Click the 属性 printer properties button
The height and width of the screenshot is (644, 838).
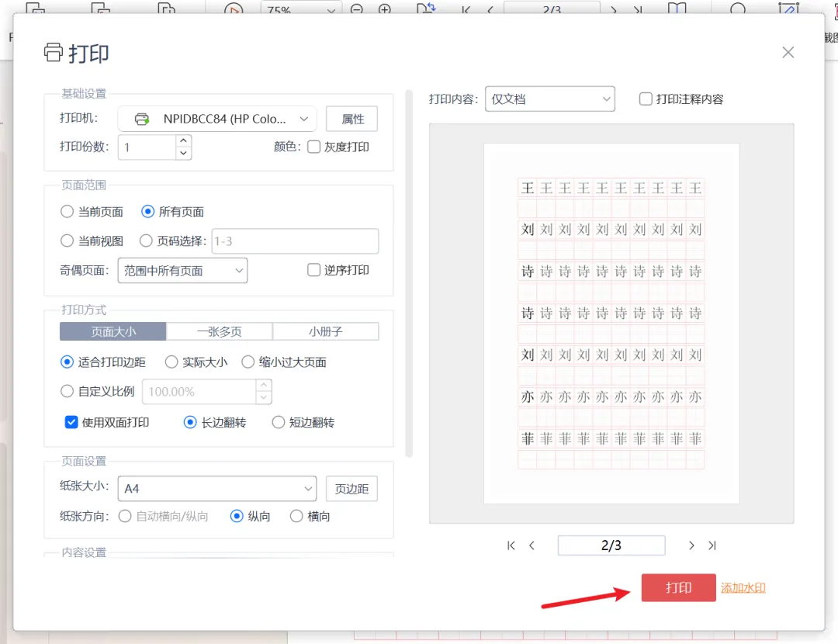pos(351,119)
